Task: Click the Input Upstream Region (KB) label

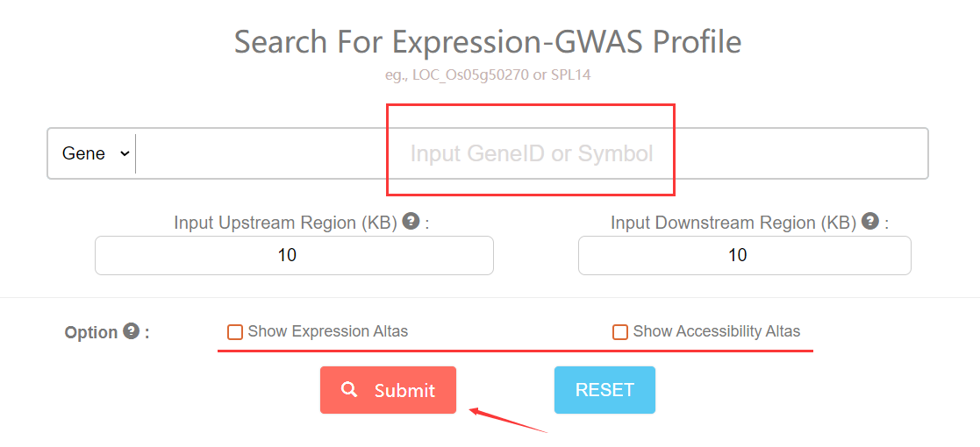Action: coord(286,223)
